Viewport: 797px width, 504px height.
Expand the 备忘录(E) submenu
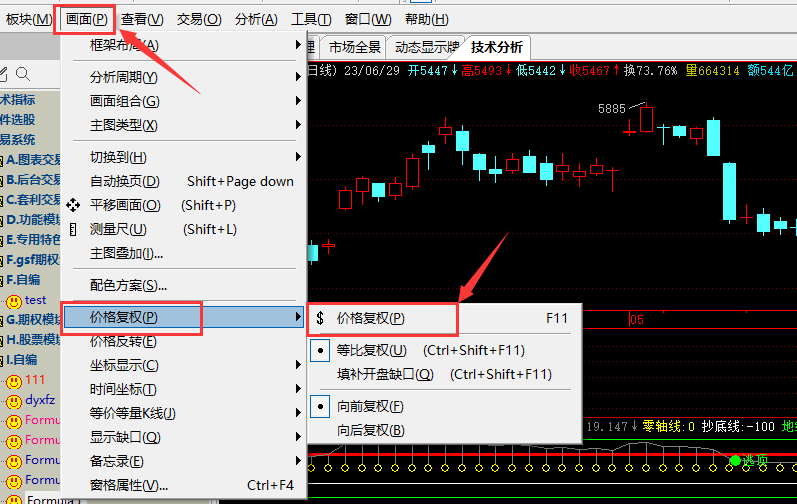[184, 461]
